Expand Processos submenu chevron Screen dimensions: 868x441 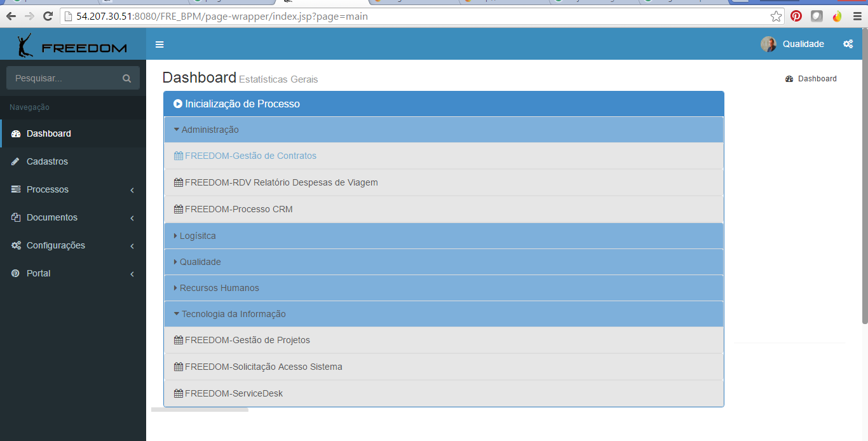132,190
